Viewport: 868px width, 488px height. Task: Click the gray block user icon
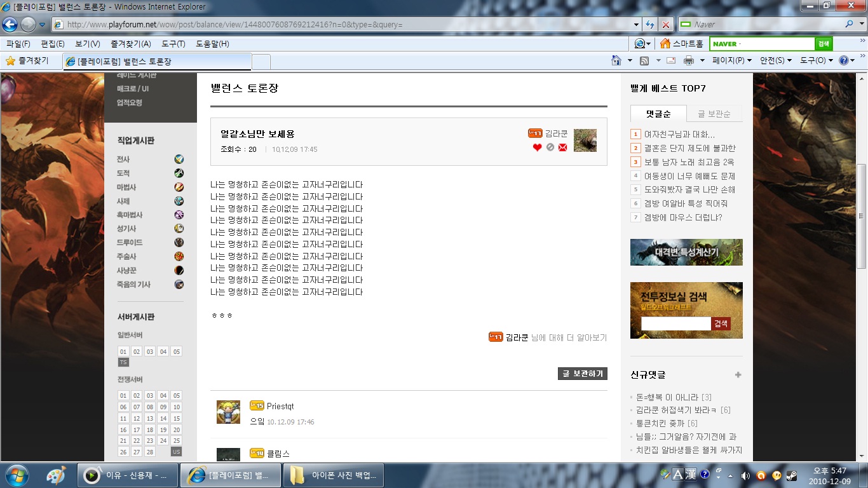550,147
